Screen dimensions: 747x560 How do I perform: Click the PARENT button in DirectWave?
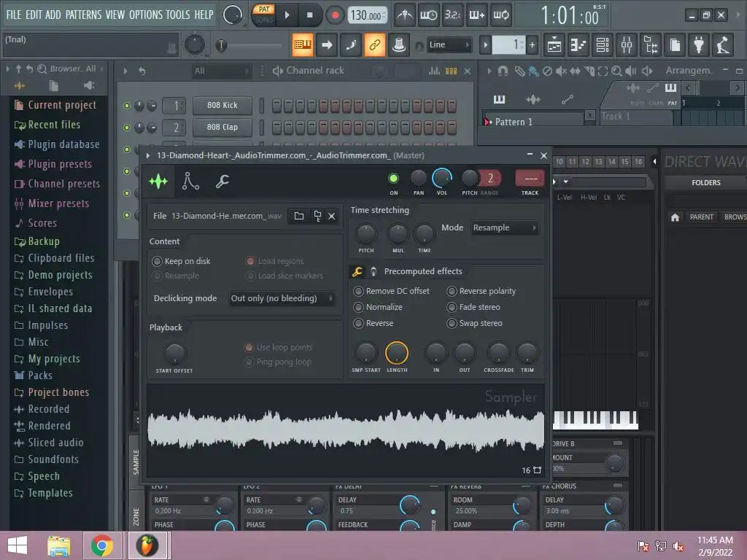(701, 217)
